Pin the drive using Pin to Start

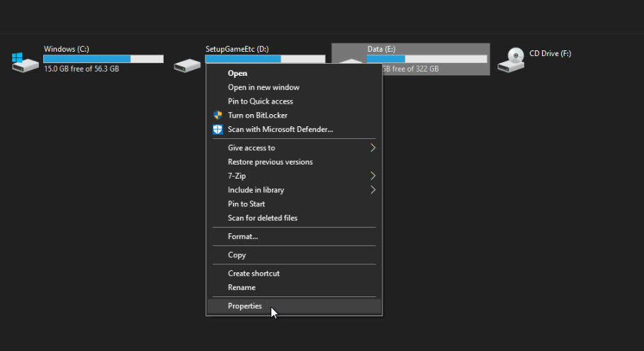[x=246, y=204]
